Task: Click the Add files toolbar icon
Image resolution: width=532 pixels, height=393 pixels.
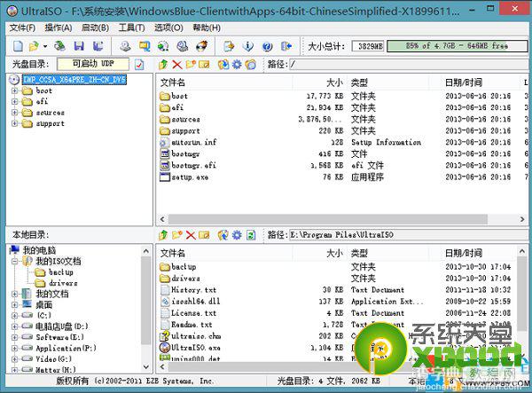Action: 229,46
